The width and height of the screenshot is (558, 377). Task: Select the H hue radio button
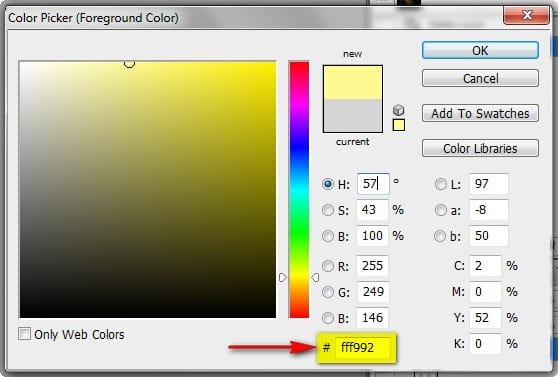click(328, 184)
